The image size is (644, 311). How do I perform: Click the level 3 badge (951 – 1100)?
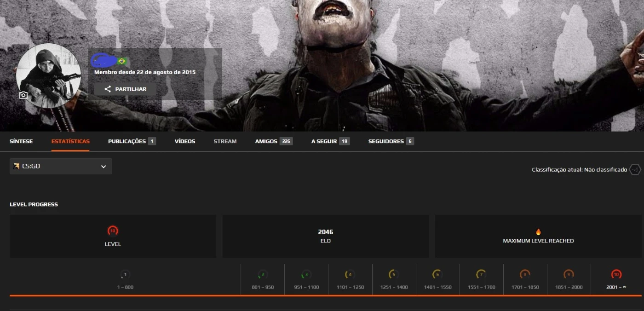(x=306, y=275)
